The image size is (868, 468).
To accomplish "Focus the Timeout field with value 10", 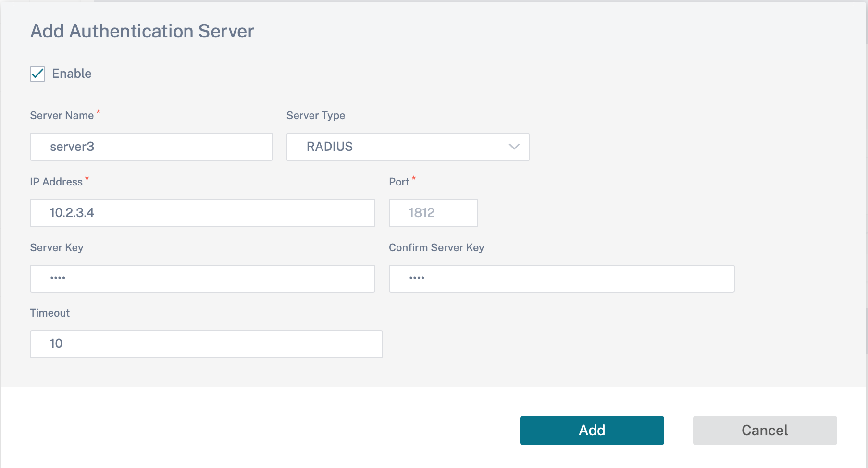I will (206, 344).
